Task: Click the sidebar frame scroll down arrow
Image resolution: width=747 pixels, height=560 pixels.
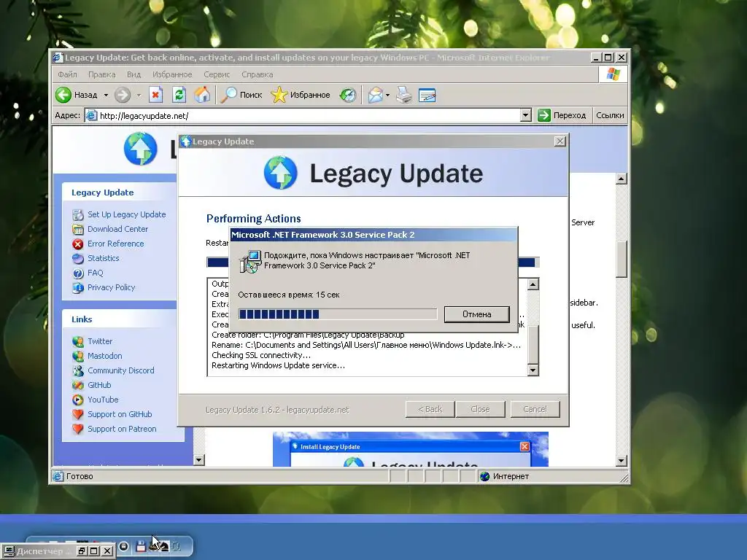Action: tap(199, 460)
